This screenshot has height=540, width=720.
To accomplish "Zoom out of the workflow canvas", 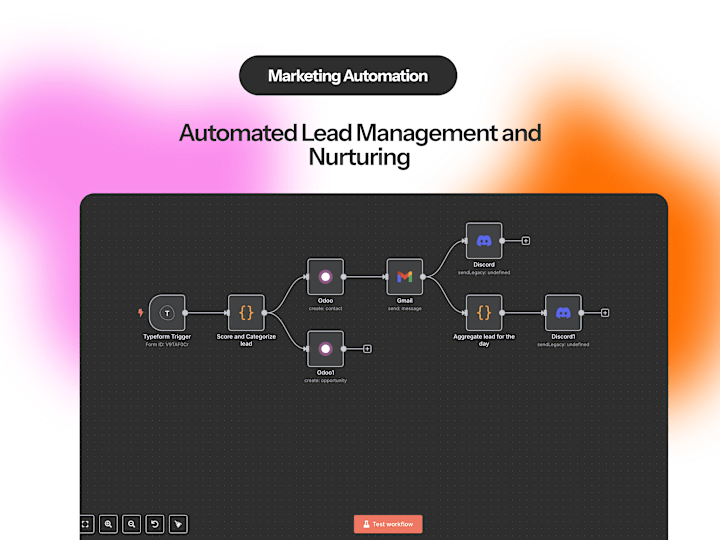I will click(132, 524).
